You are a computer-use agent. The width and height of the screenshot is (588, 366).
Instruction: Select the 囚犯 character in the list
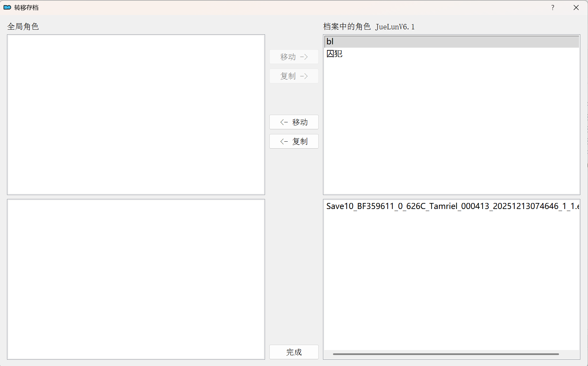click(x=334, y=54)
